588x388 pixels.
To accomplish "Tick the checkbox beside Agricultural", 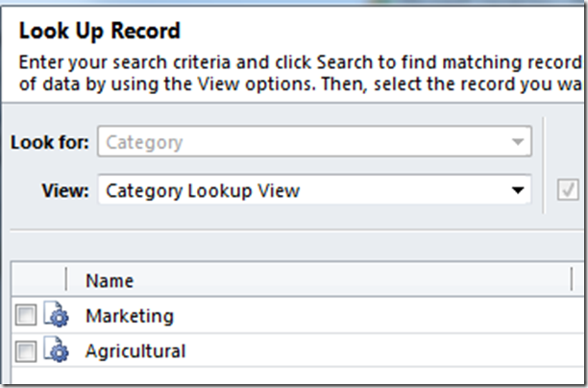I will click(x=26, y=352).
